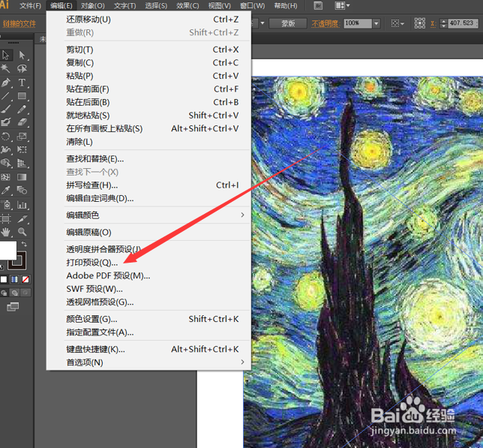Enable Draw Normal mode
483x448 pixels.
pyautogui.click(x=4, y=293)
